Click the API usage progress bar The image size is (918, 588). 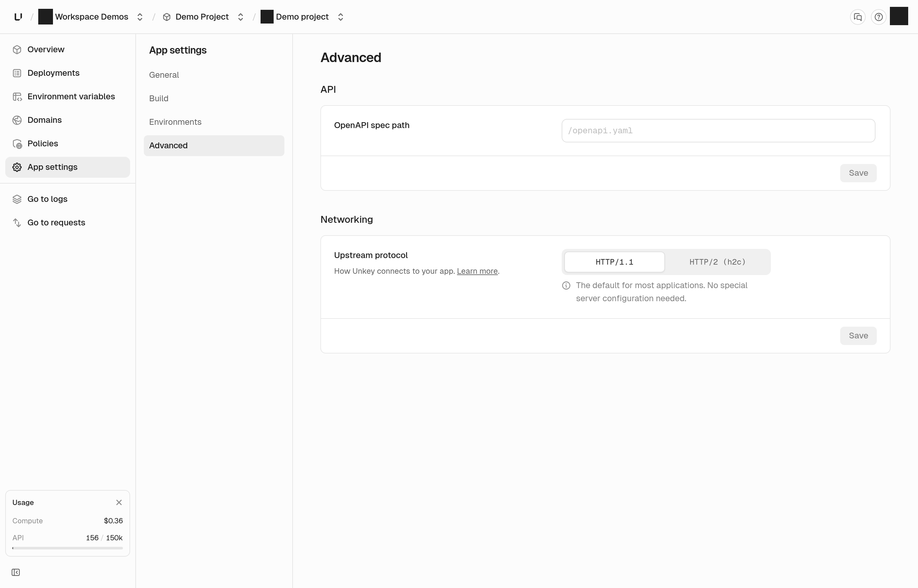click(68, 548)
